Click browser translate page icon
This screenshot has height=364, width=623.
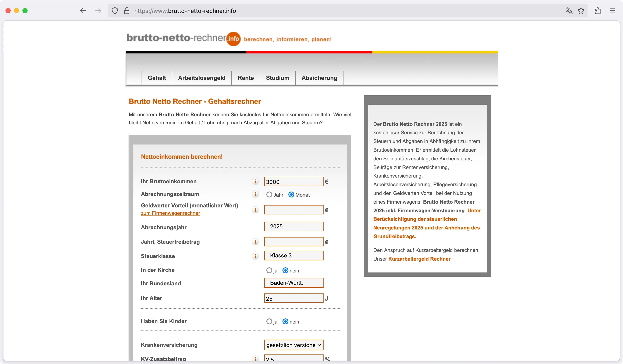tap(569, 11)
